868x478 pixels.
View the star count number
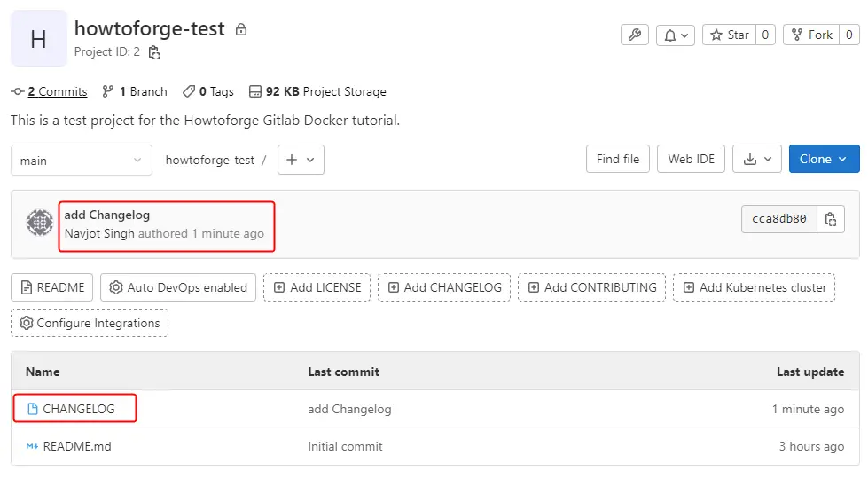pos(765,35)
